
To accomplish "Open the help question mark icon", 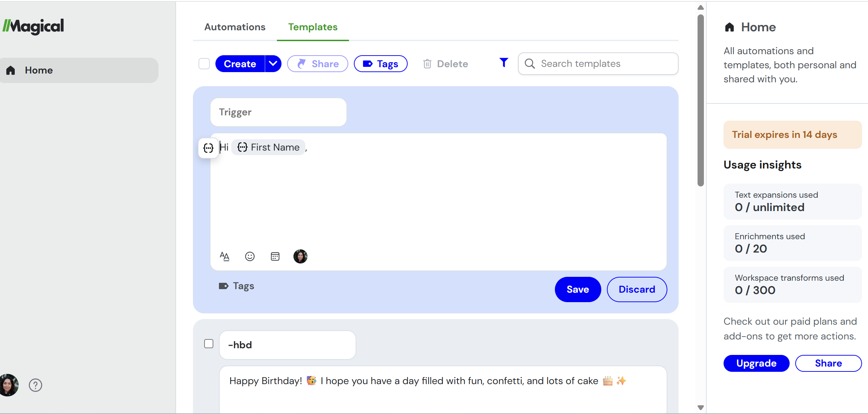I will tap(35, 385).
